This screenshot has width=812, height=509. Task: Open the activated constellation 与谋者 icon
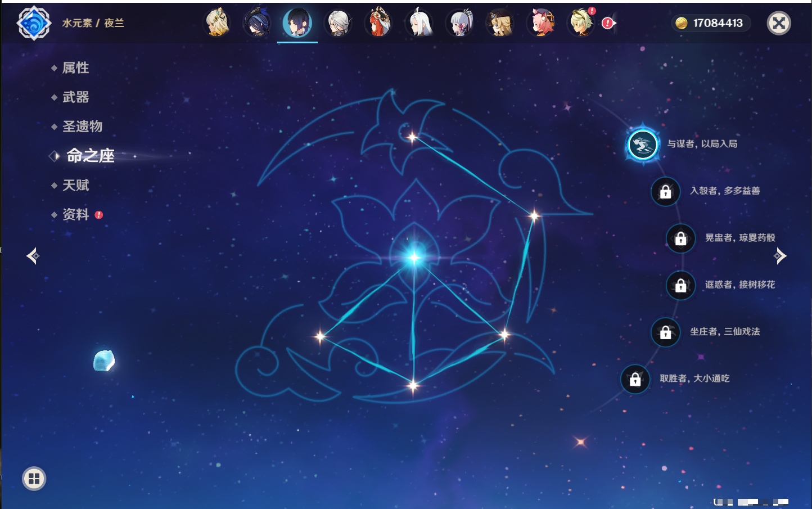(x=642, y=145)
